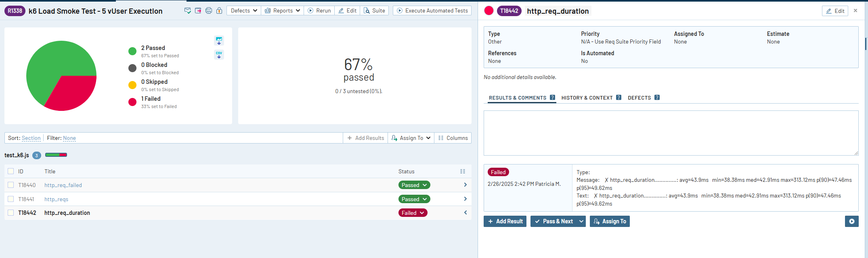Switch to the History & Context tab
Image resolution: width=868 pixels, height=258 pixels.
[587, 98]
